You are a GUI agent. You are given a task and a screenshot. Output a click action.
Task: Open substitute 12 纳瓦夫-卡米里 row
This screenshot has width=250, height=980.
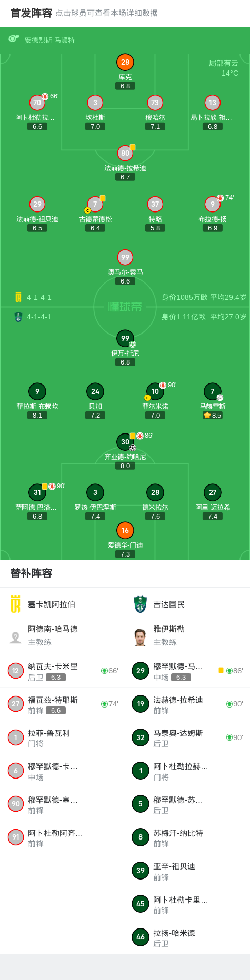63,671
